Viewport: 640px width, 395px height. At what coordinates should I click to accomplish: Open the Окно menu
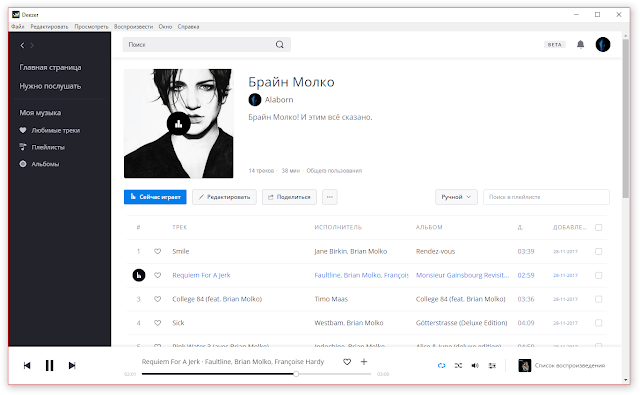165,27
